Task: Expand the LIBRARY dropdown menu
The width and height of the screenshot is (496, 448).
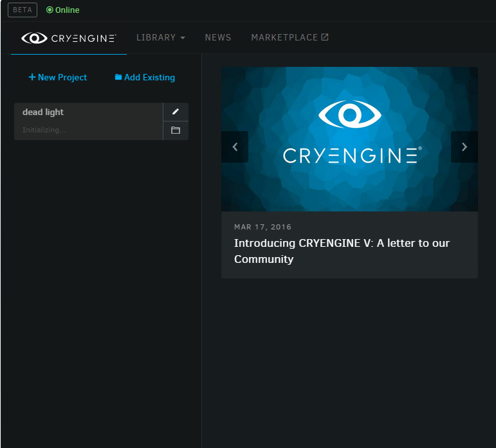Action: point(161,37)
